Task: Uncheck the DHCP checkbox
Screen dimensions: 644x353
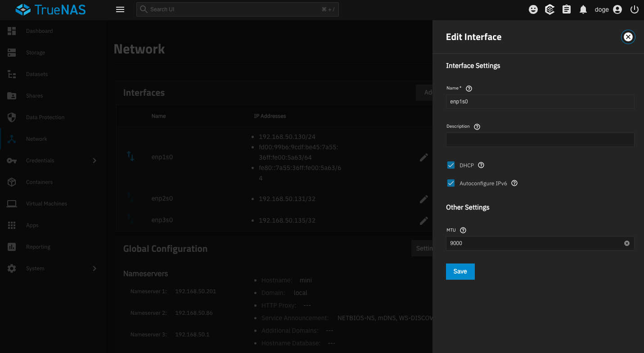Action: 451,165
